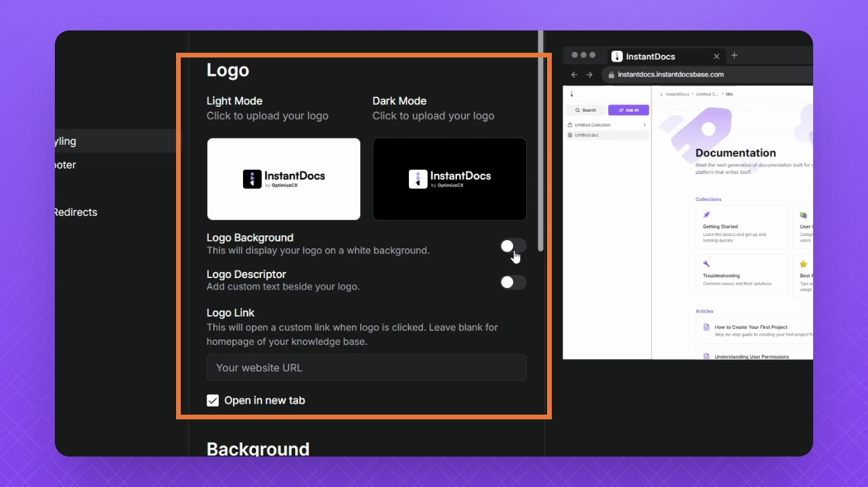Click the Dark Mode label
Image resolution: width=868 pixels, height=487 pixels.
click(399, 101)
